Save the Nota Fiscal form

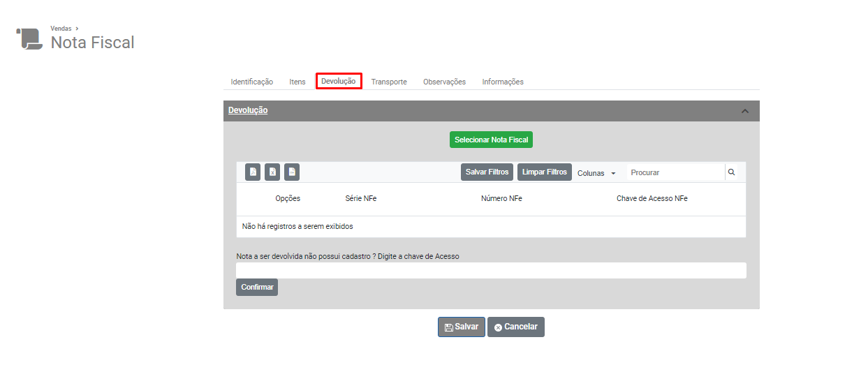[x=462, y=327]
